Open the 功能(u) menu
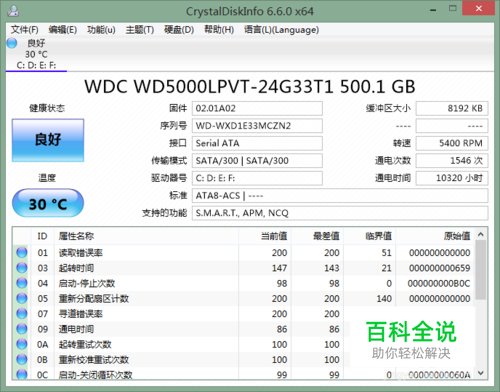Viewport: 500px width, 392px height. pyautogui.click(x=101, y=30)
